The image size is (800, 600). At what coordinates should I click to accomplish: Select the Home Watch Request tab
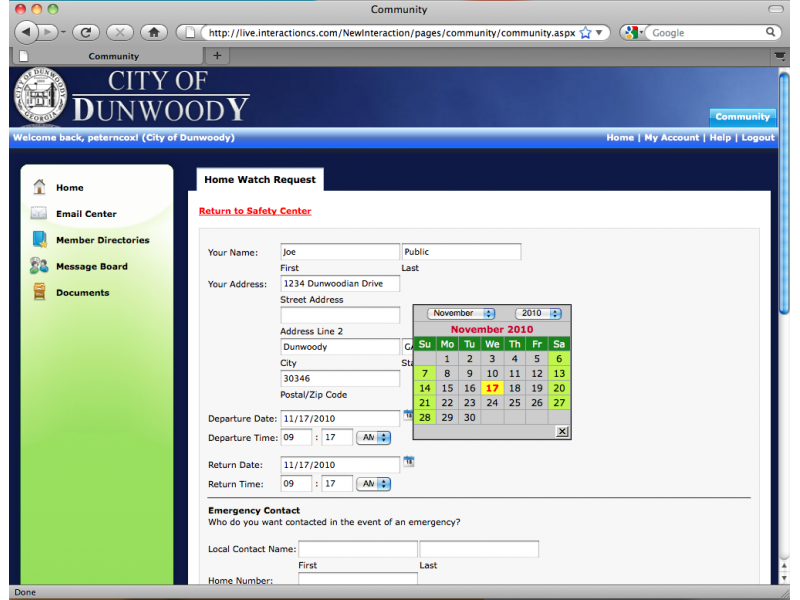pos(259,179)
